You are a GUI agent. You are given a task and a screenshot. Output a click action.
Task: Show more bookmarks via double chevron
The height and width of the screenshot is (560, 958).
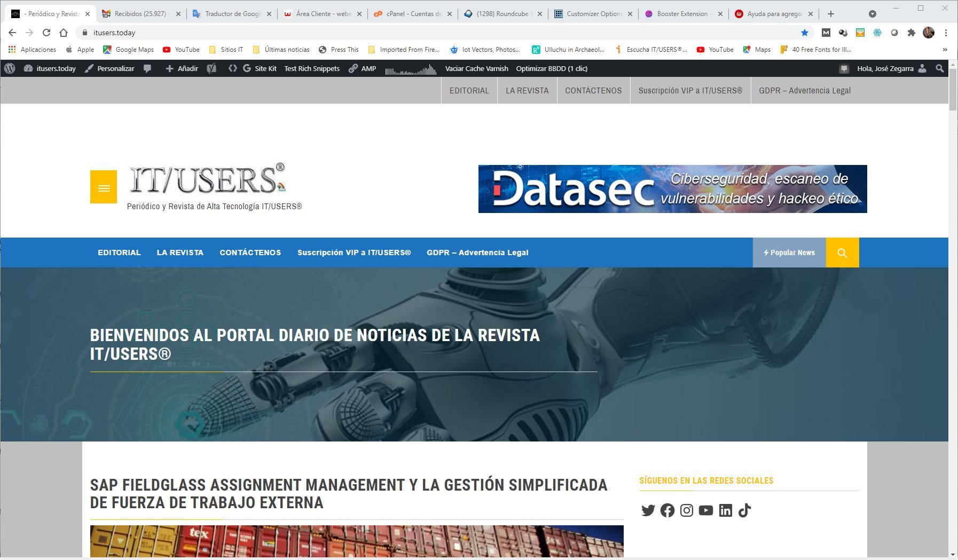945,50
